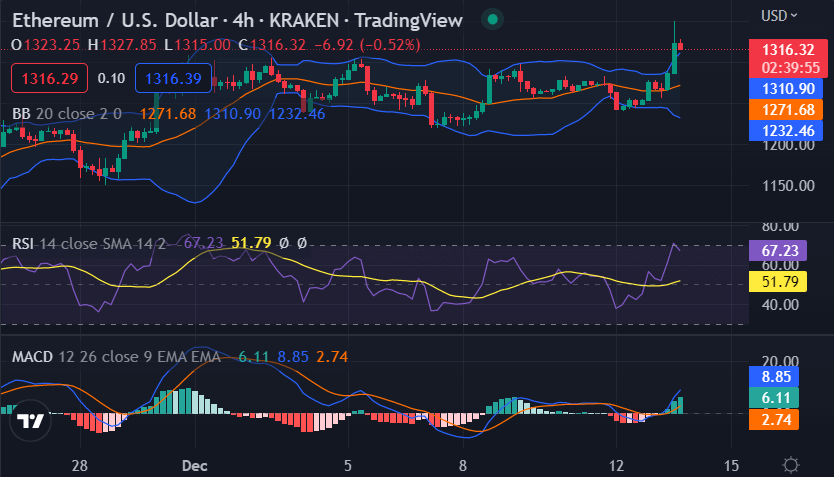The image size is (834, 477).
Task: Open the USD currency dropdown
Action: coord(779,16)
